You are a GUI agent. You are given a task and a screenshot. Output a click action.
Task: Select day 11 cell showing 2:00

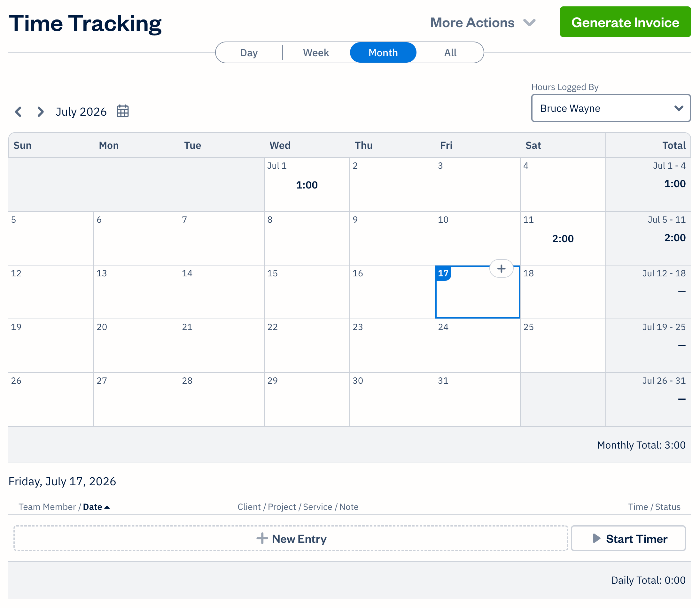point(563,239)
